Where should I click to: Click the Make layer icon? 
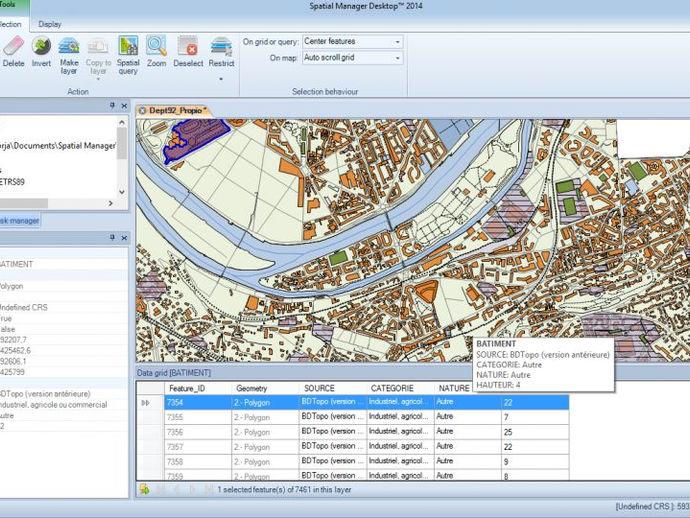[69, 46]
